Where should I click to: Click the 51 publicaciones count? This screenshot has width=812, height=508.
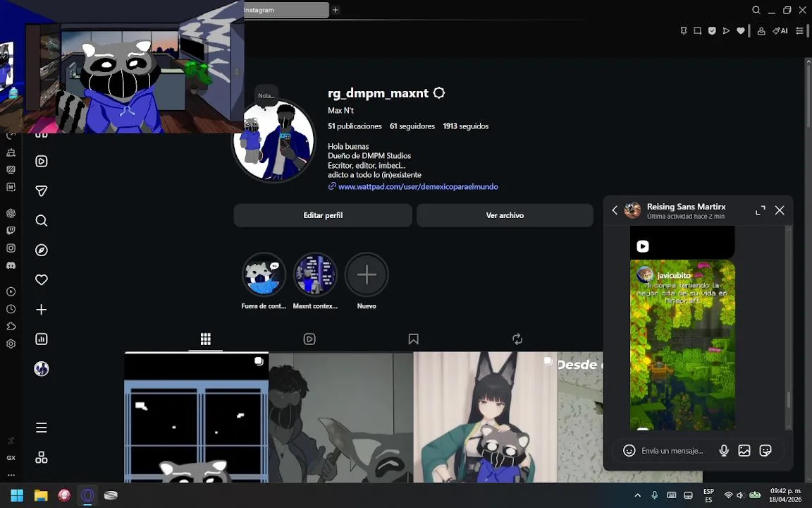tap(355, 126)
